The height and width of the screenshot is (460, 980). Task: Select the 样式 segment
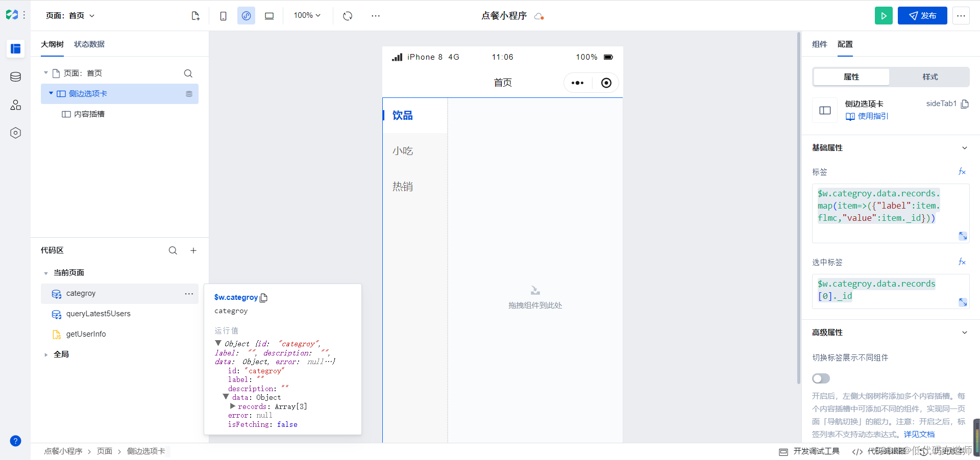coord(930,77)
